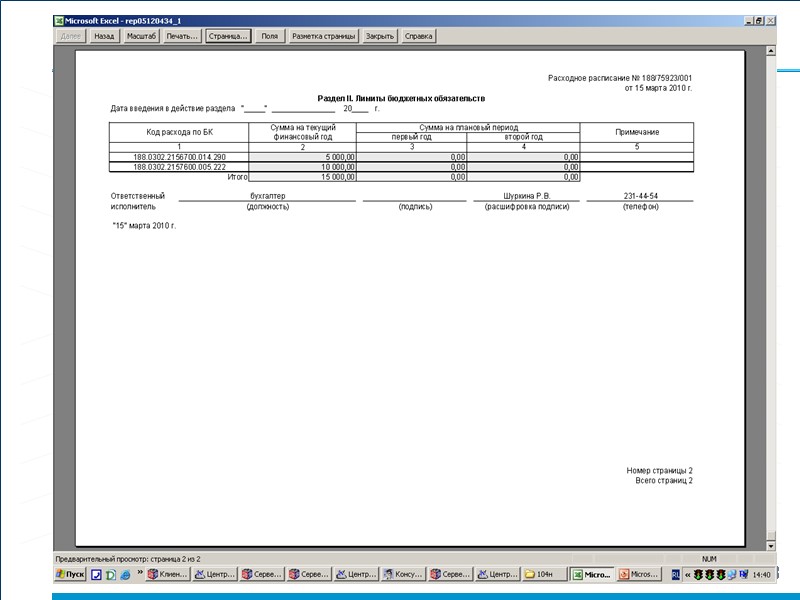This screenshot has width=800, height=600.
Task: Click the Excel icon in title bar
Action: coord(59,21)
